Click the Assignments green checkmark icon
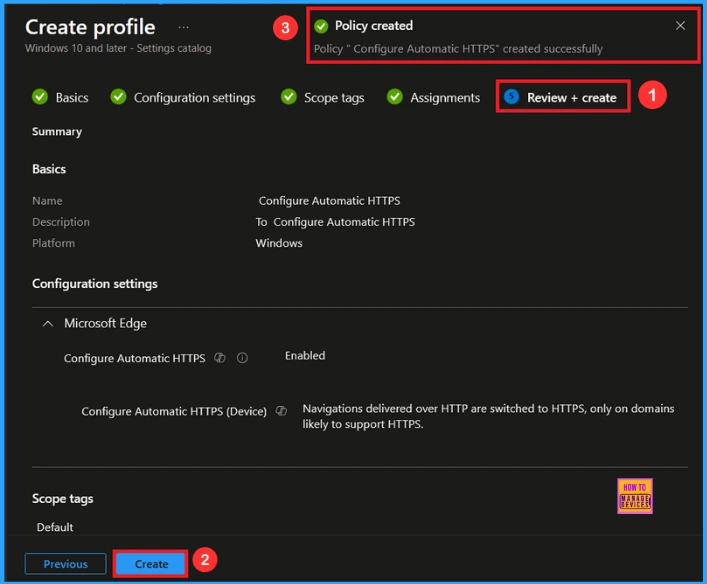This screenshot has width=707, height=584. [x=395, y=97]
